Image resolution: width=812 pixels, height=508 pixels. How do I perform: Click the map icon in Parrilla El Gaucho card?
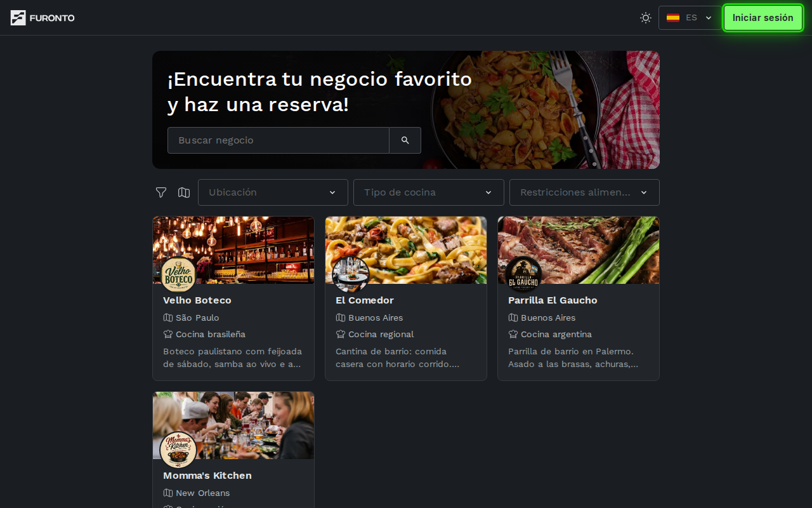[x=513, y=317]
